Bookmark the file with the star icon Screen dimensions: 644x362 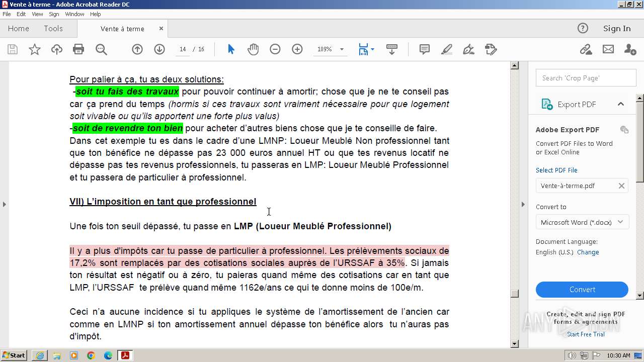tap(34, 49)
